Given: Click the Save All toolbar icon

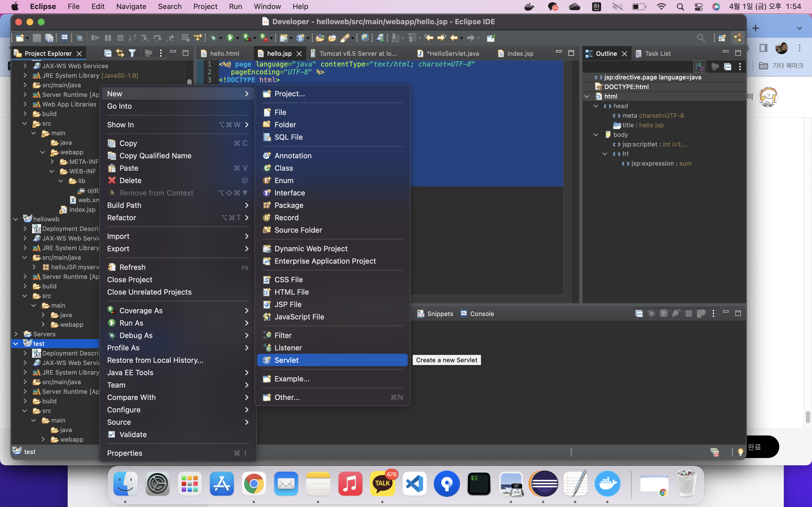Looking at the screenshot, I should pyautogui.click(x=49, y=38).
